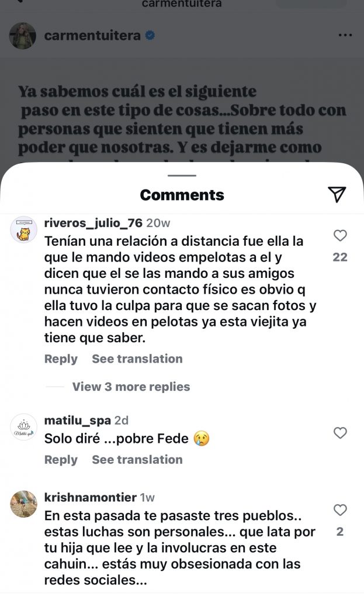Open carmentuitera's verified badge
Screen dimensions: 364x599
pyautogui.click(x=150, y=36)
